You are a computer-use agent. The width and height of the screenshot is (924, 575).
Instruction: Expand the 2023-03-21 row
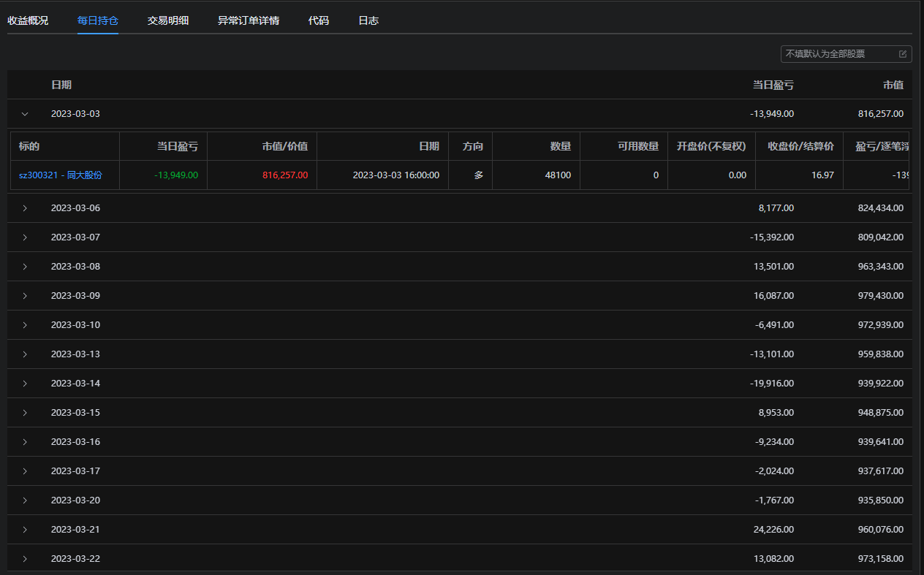(x=25, y=530)
